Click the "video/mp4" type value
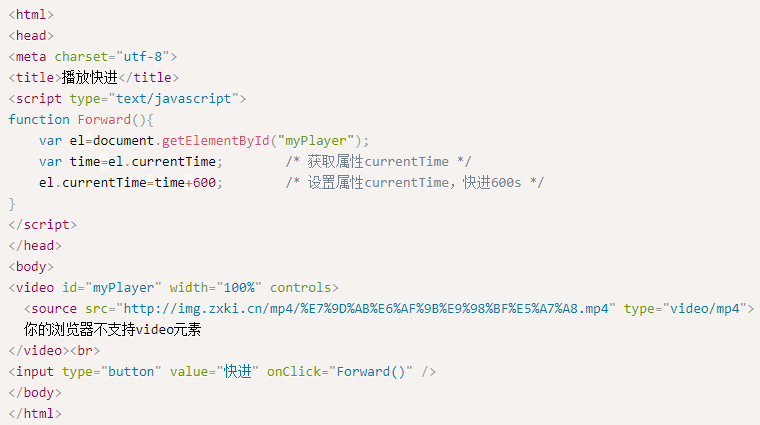Screen dimensions: 760x425 (706, 308)
